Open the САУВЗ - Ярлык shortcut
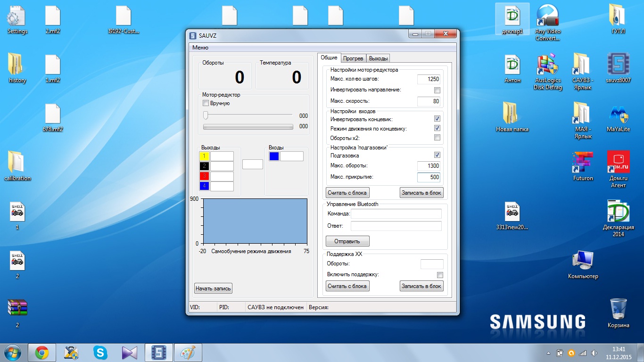 [583, 72]
